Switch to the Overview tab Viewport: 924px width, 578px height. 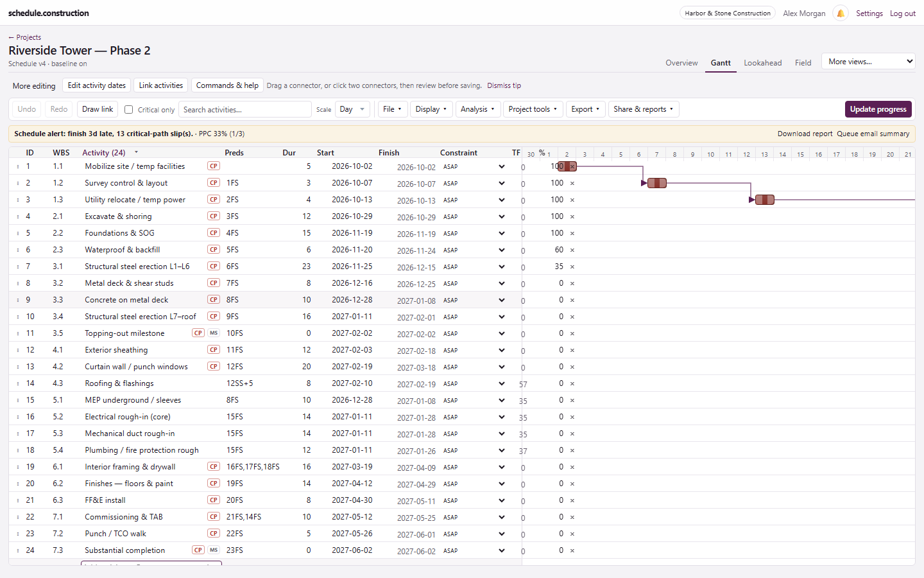click(681, 62)
